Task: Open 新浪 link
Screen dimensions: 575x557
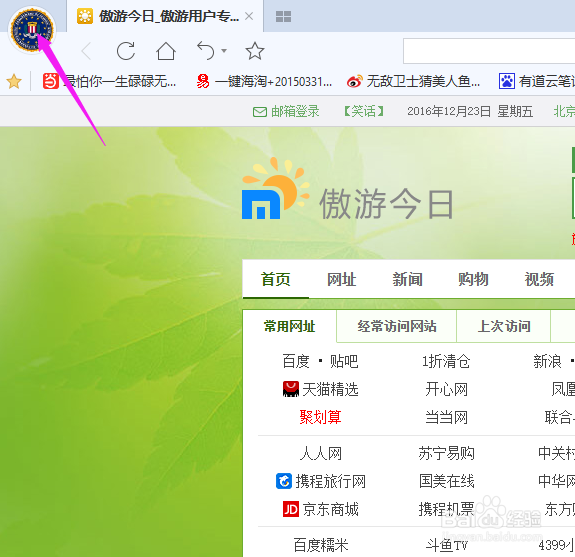Action: tap(547, 362)
